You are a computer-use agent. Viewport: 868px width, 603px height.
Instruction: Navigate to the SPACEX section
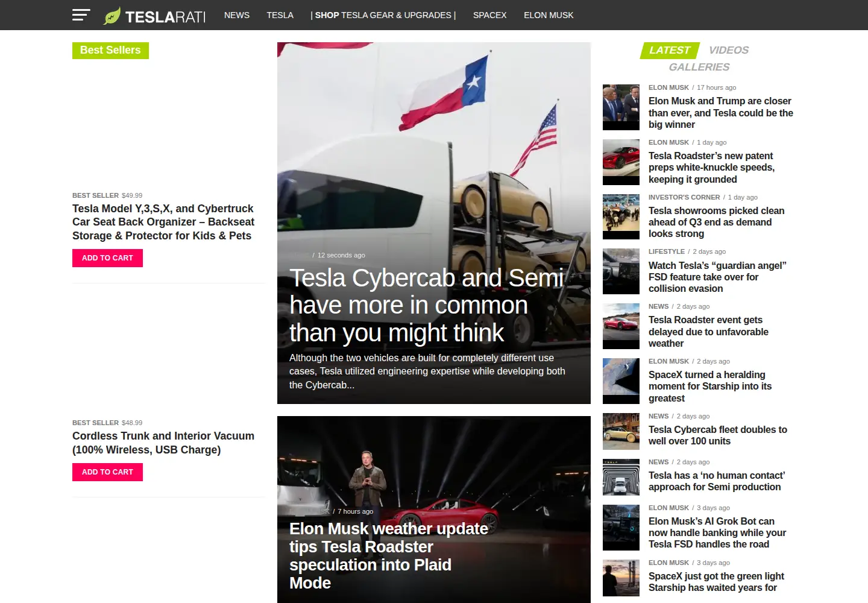(490, 15)
